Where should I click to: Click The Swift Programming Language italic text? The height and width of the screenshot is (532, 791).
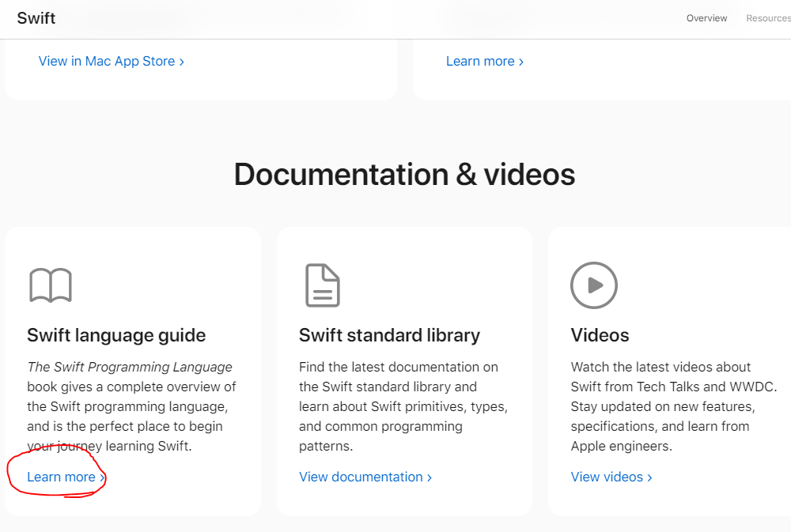point(130,367)
